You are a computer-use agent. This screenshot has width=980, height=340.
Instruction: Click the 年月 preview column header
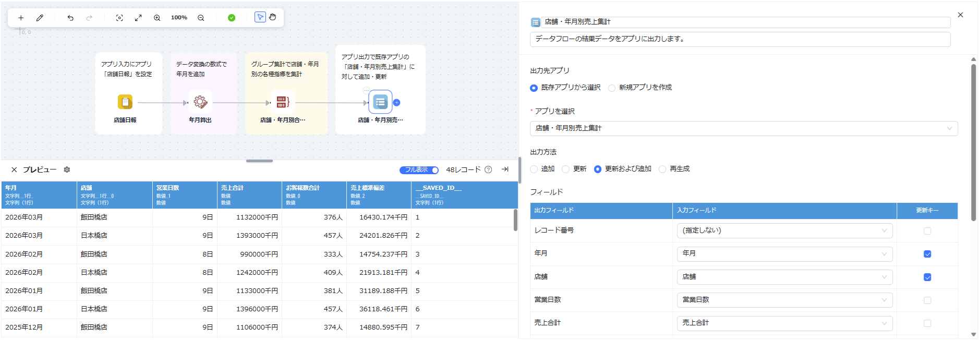pos(39,195)
